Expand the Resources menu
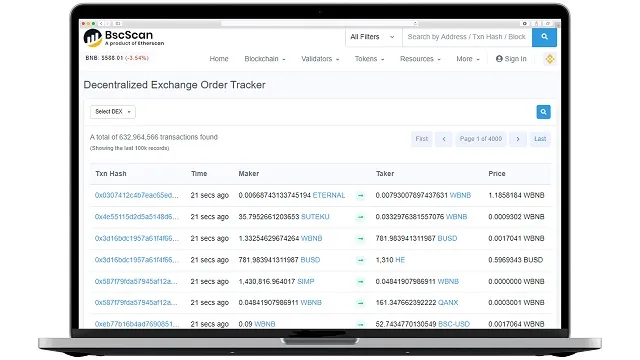This screenshot has height=360, width=640. click(420, 59)
